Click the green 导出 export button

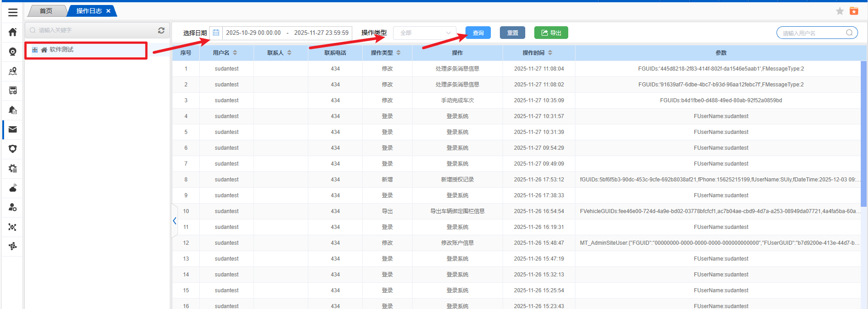coord(551,33)
